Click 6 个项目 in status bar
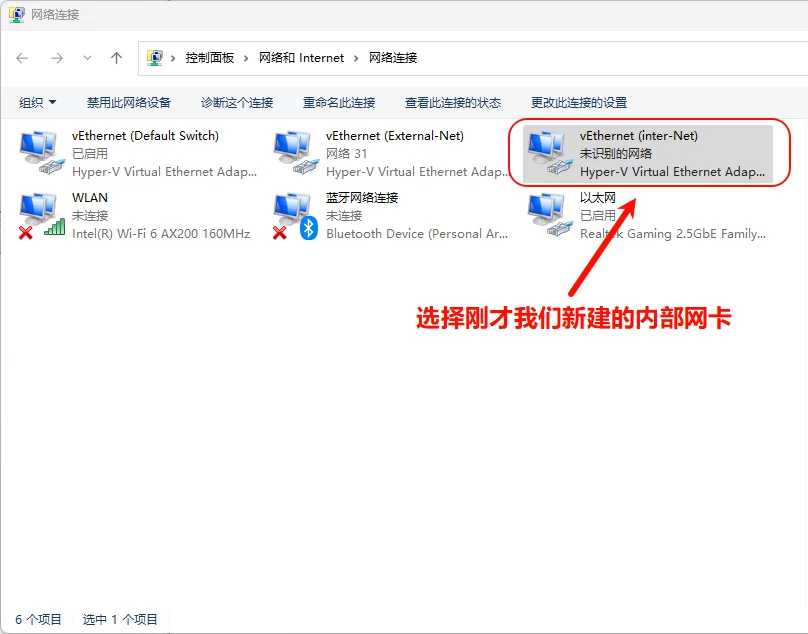The width and height of the screenshot is (808, 634). [38, 619]
